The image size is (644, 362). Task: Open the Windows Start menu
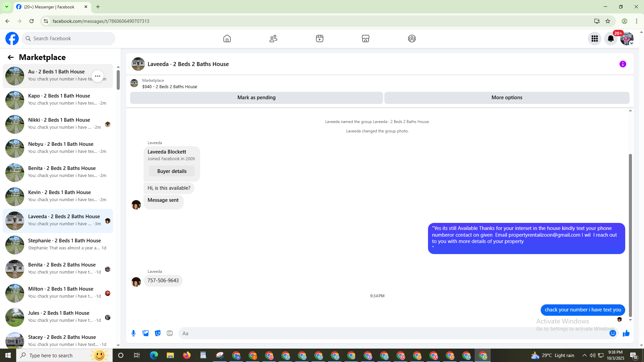[8, 355]
